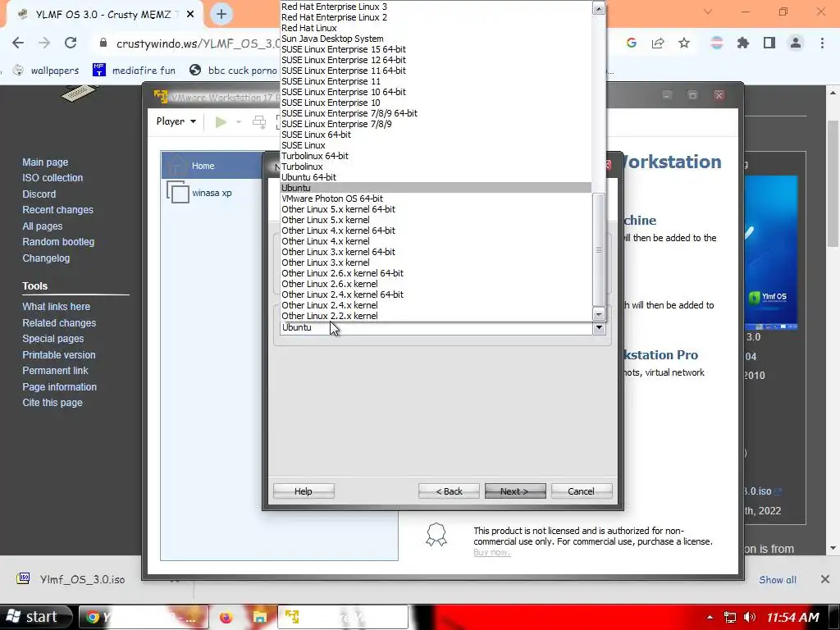Open Main page wiki link

45,162
